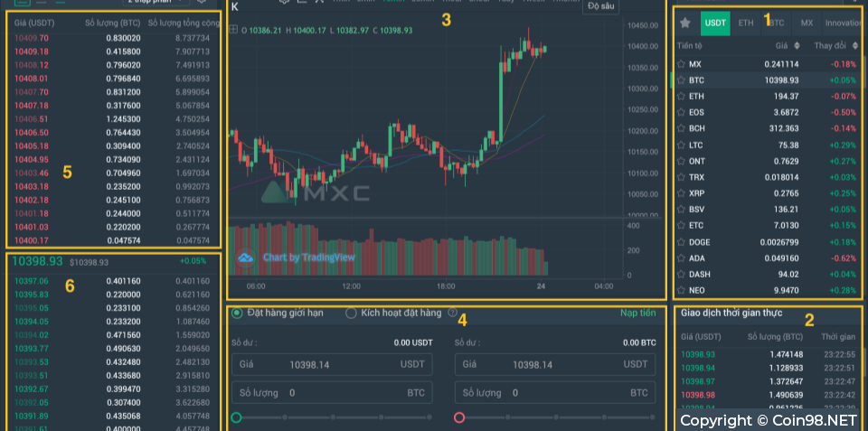Star the TRX coin row
Viewport: 868px width, 431px height.
coord(681,177)
